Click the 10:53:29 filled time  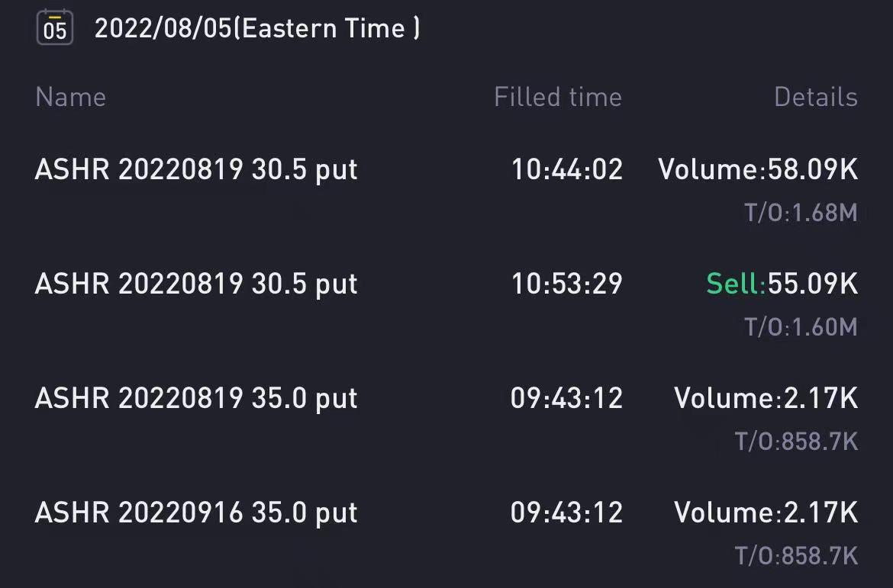(567, 284)
